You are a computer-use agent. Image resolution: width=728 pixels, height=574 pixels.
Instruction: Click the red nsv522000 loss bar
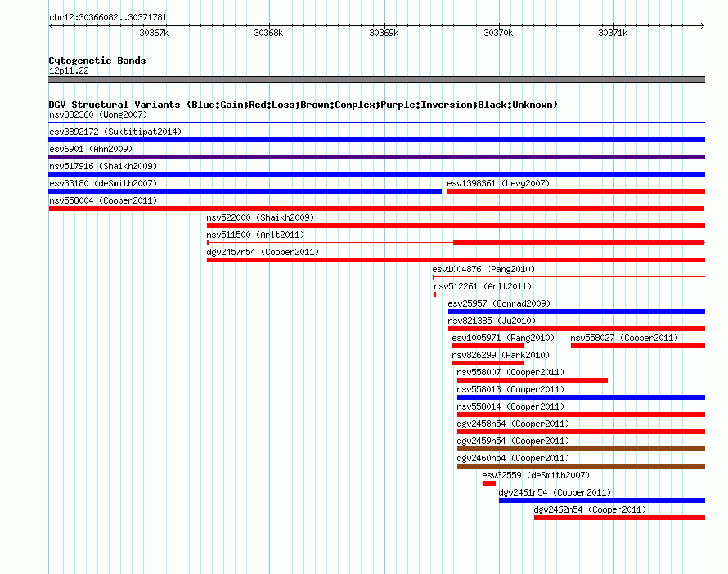[x=456, y=226]
